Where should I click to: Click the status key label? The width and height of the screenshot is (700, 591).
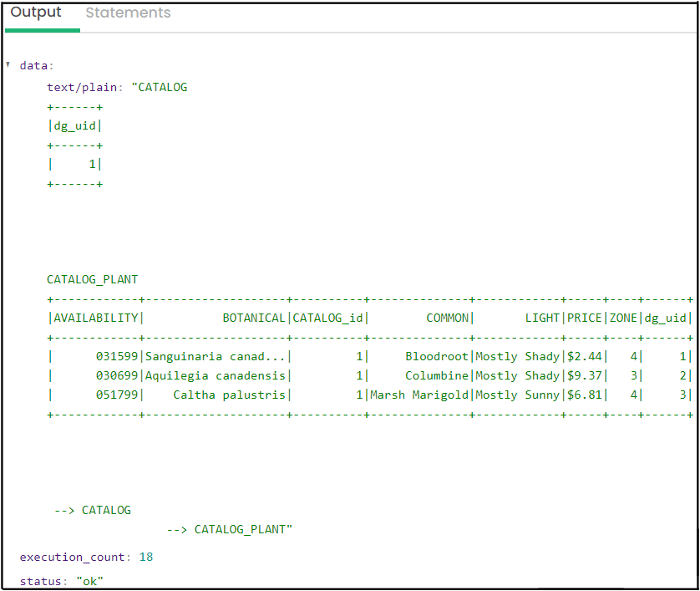tap(42, 581)
